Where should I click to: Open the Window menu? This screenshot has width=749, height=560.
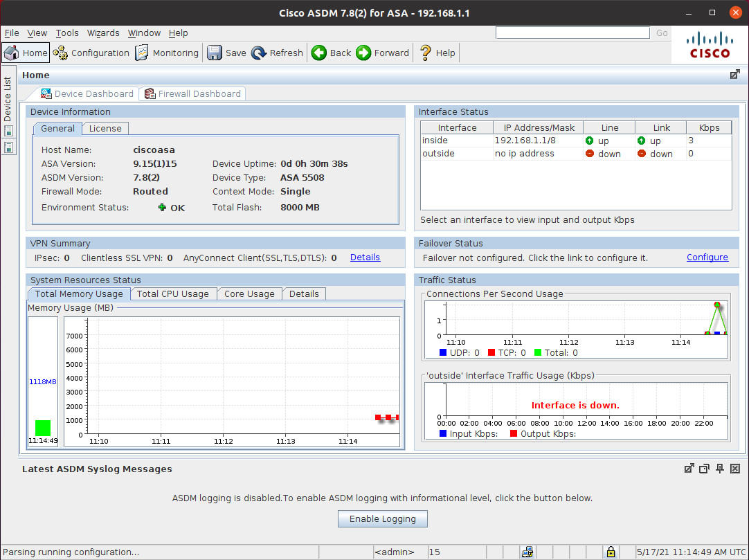(144, 33)
